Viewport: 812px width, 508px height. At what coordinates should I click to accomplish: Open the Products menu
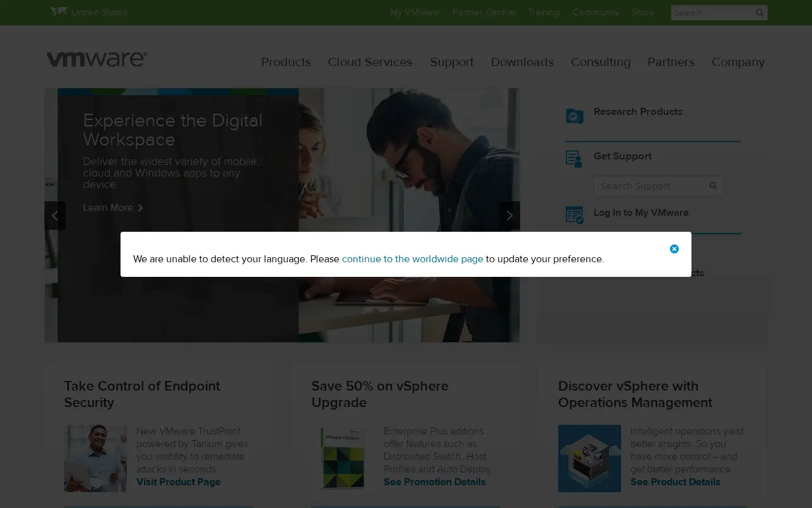click(x=286, y=62)
